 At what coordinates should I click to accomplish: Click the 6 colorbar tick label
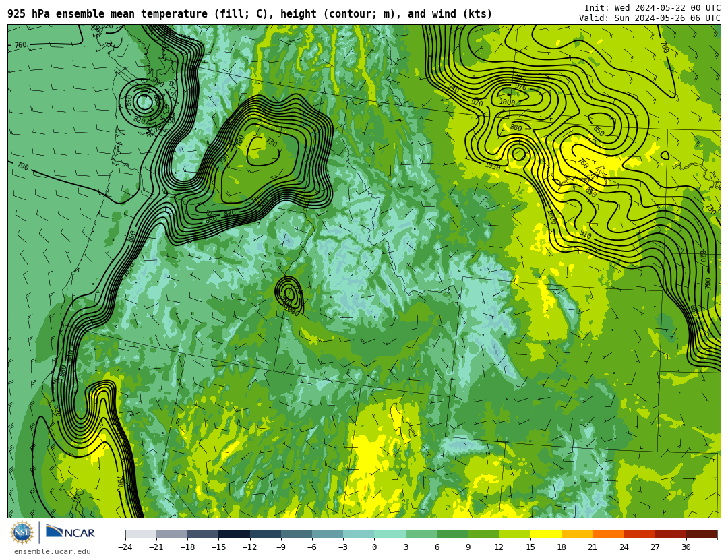(x=437, y=547)
